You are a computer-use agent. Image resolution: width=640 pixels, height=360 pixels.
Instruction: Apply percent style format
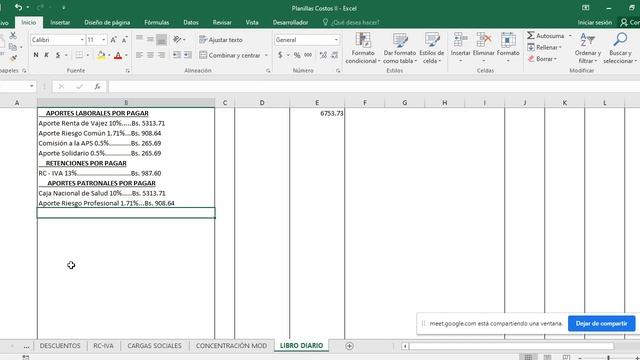pos(297,55)
